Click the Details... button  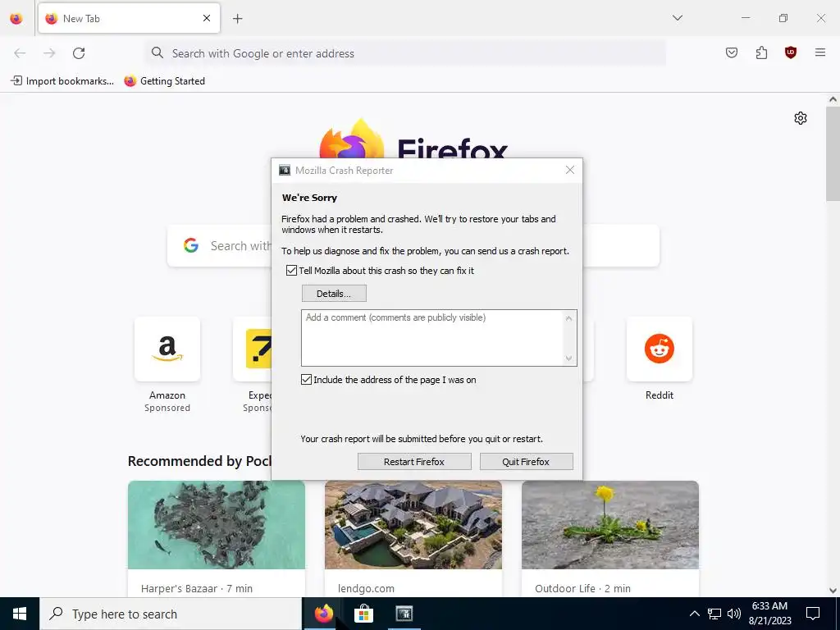click(x=335, y=294)
